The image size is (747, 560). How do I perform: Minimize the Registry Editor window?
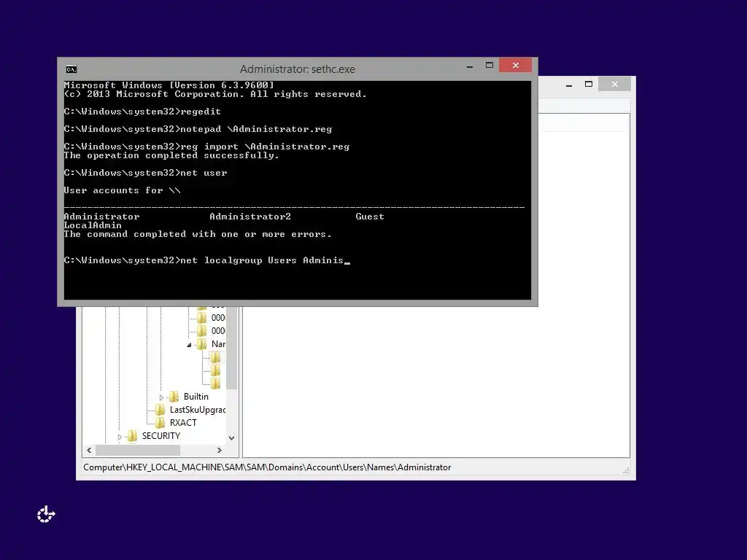[569, 85]
